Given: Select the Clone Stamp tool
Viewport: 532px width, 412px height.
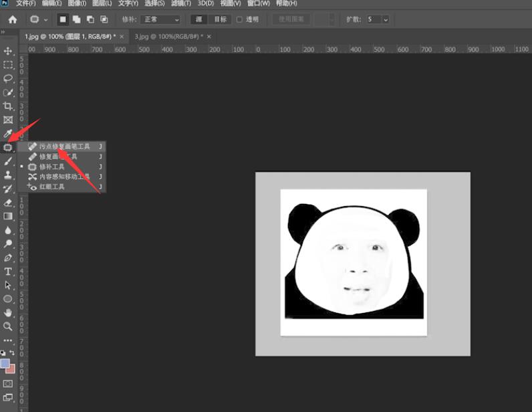Looking at the screenshot, I should [x=8, y=175].
